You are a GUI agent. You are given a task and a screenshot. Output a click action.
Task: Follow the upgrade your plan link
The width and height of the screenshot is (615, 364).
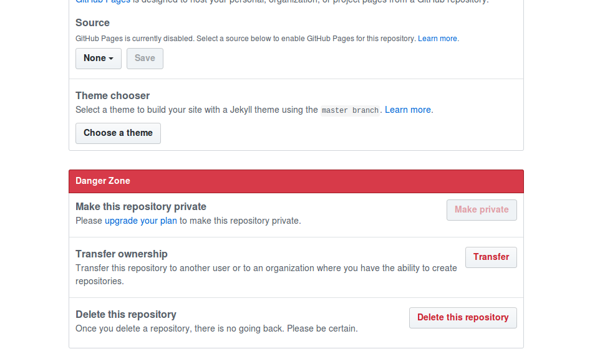[x=141, y=221]
